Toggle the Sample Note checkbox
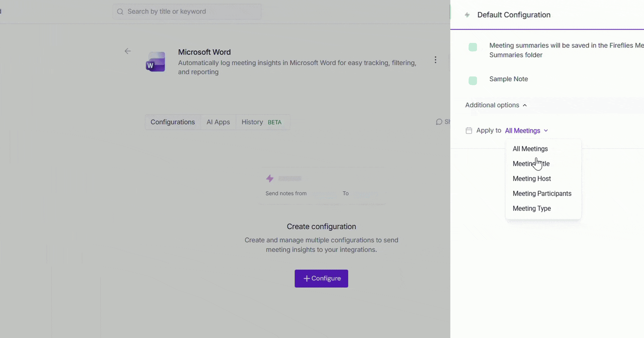This screenshot has height=338, width=644. pos(473,80)
